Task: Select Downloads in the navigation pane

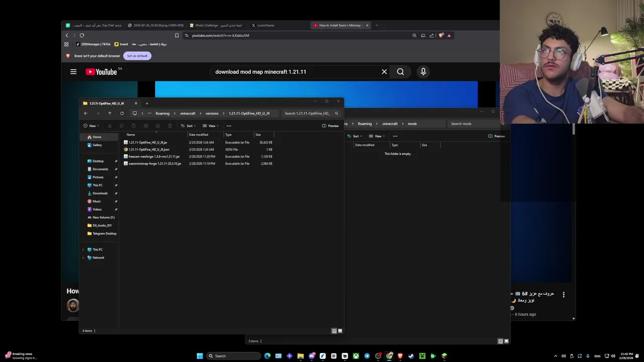Action: [x=100, y=193]
